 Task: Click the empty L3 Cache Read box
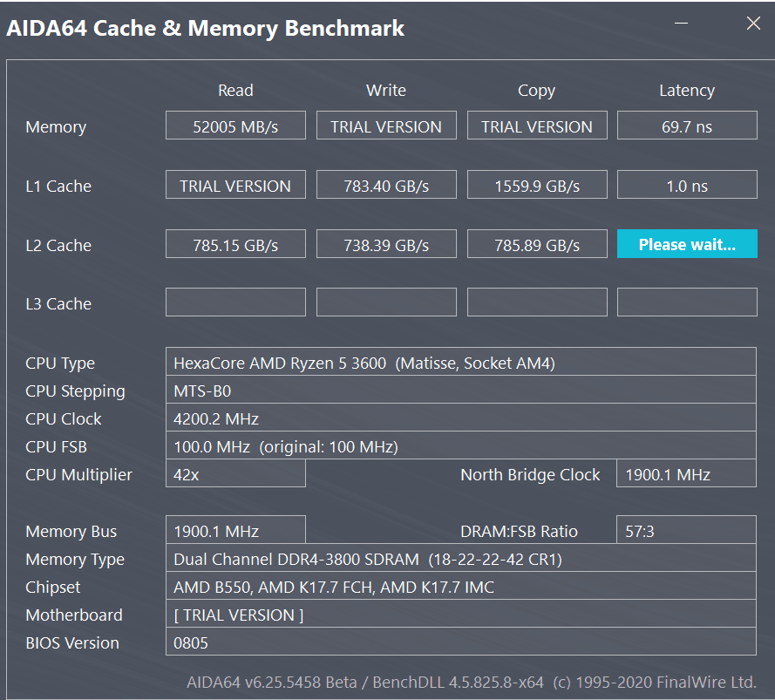[x=235, y=302]
